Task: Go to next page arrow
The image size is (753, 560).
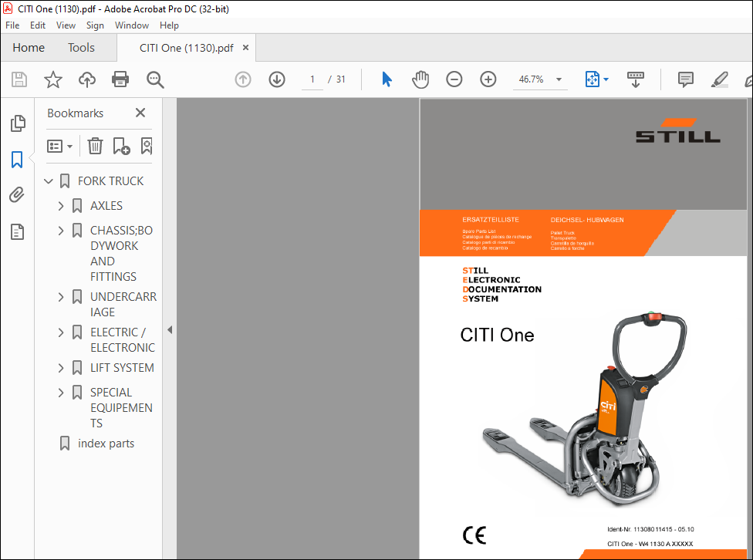Action: tap(277, 79)
